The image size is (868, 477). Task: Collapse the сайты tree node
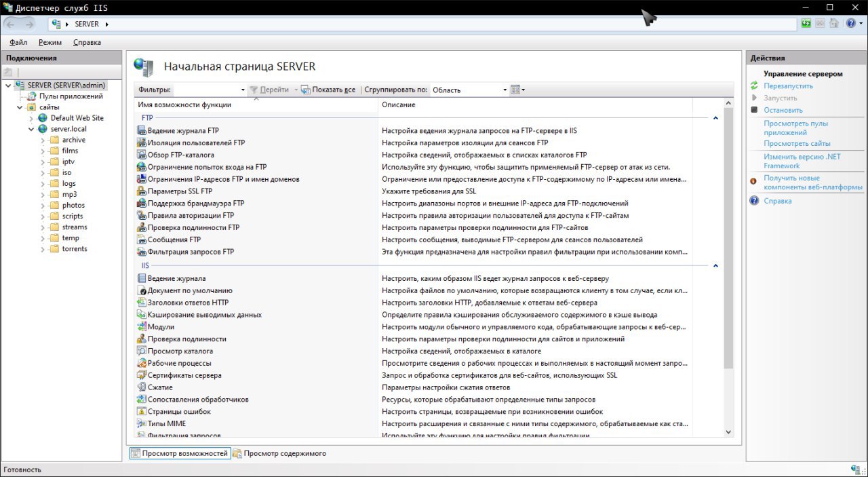click(x=20, y=107)
